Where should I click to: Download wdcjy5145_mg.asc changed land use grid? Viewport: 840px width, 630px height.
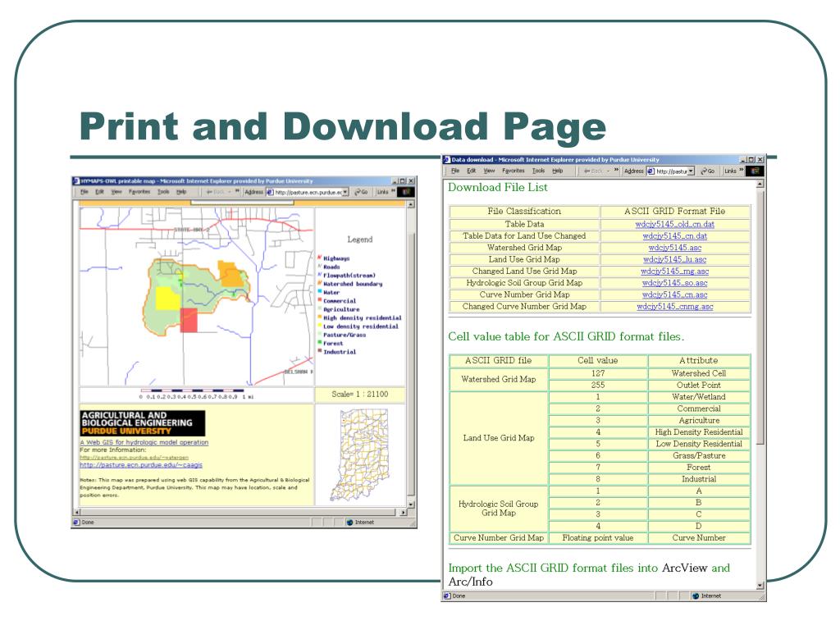coord(674,272)
